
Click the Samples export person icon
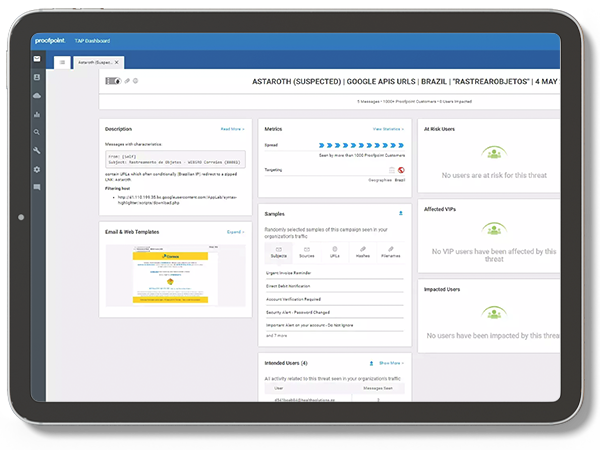(x=401, y=213)
